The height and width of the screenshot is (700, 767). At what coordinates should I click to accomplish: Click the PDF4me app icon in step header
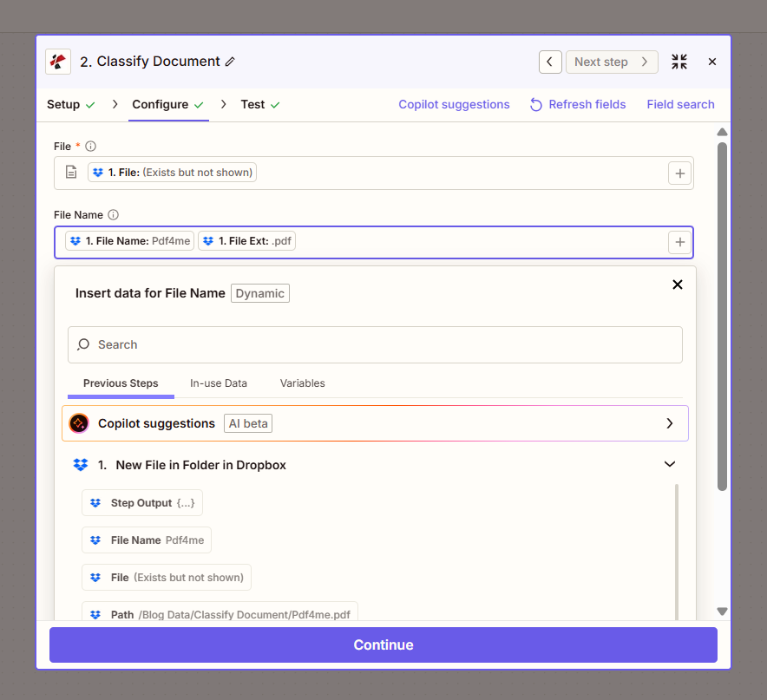pyautogui.click(x=57, y=61)
